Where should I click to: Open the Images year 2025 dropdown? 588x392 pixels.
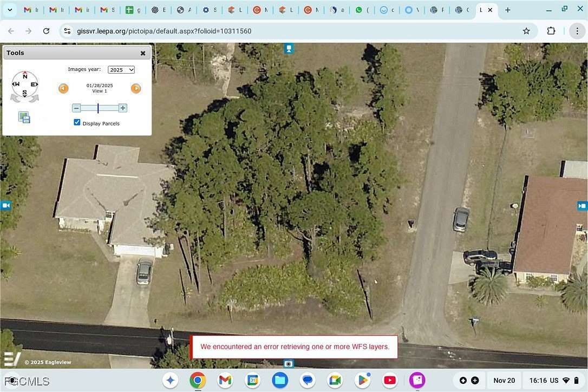pyautogui.click(x=121, y=69)
